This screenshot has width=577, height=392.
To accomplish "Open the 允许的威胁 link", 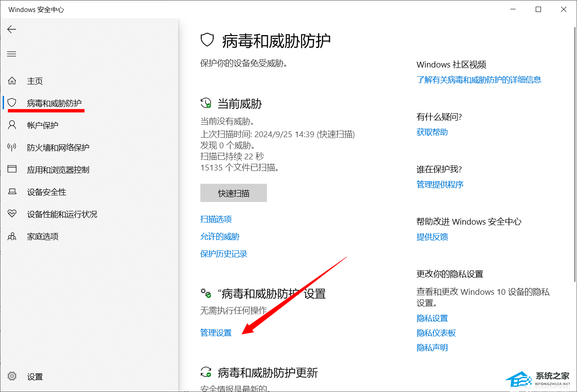I will 220,237.
